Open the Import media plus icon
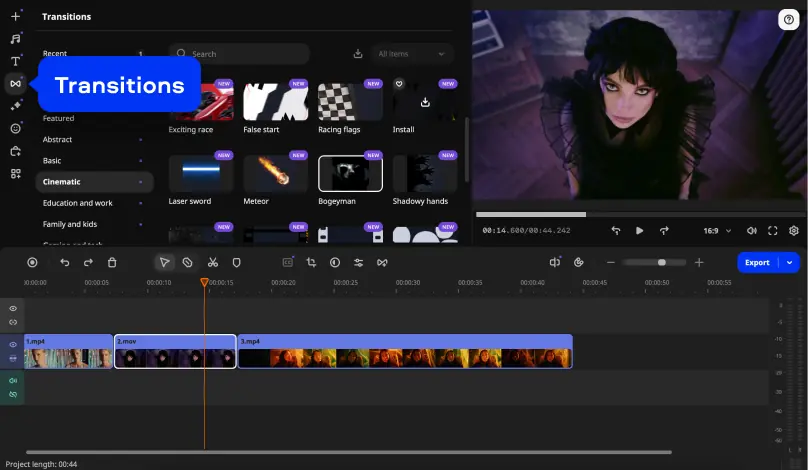Viewport: 808px width, 470px height. pyautogui.click(x=15, y=16)
